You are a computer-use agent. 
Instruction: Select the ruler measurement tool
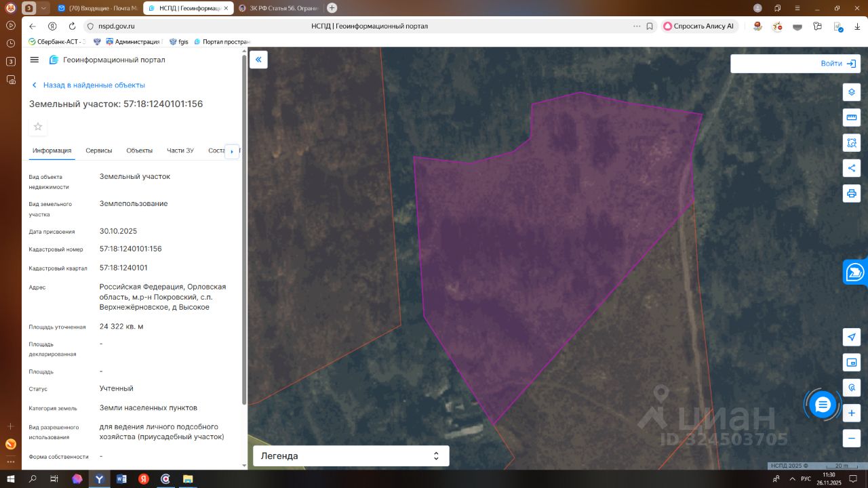click(852, 117)
